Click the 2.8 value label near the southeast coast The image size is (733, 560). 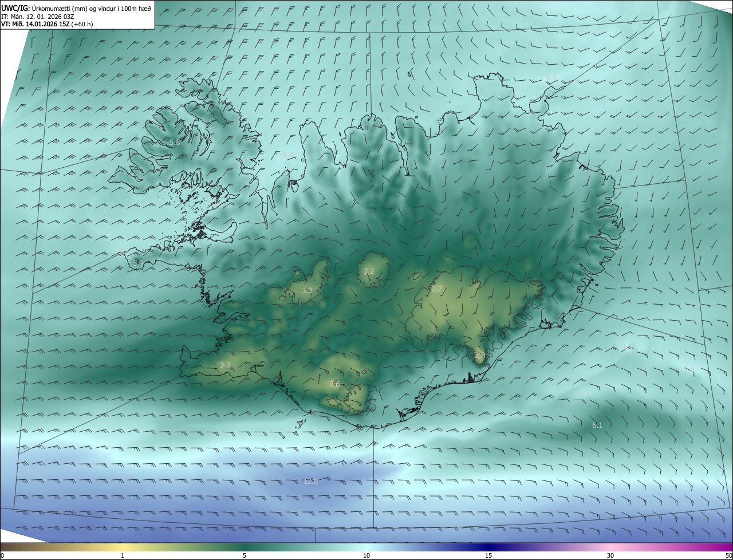pyautogui.click(x=480, y=356)
